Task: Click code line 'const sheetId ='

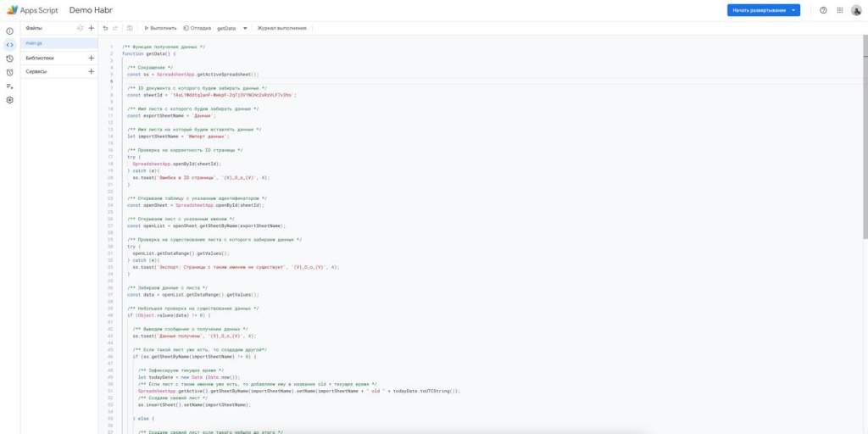Action: point(211,95)
